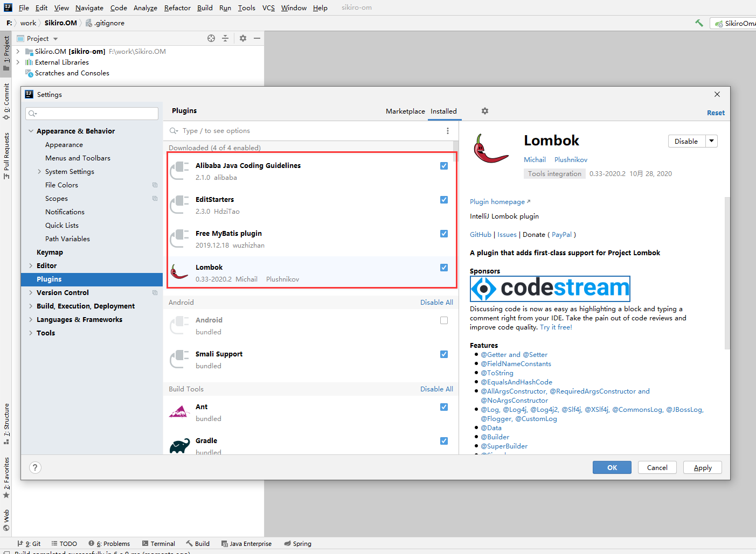
Task: Expand the Editor settings group
Action: [31, 265]
